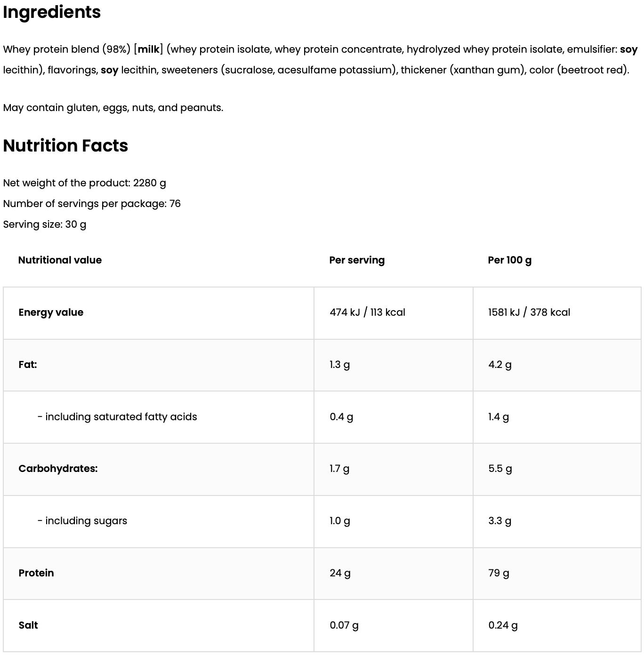The height and width of the screenshot is (655, 644).
Task: Click the including saturated fatty acids row
Action: click(x=117, y=417)
